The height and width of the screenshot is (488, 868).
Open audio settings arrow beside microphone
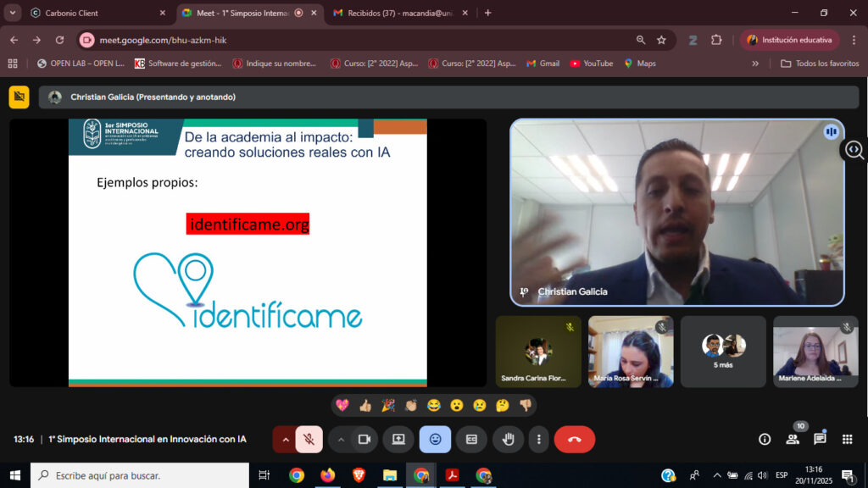(x=285, y=440)
